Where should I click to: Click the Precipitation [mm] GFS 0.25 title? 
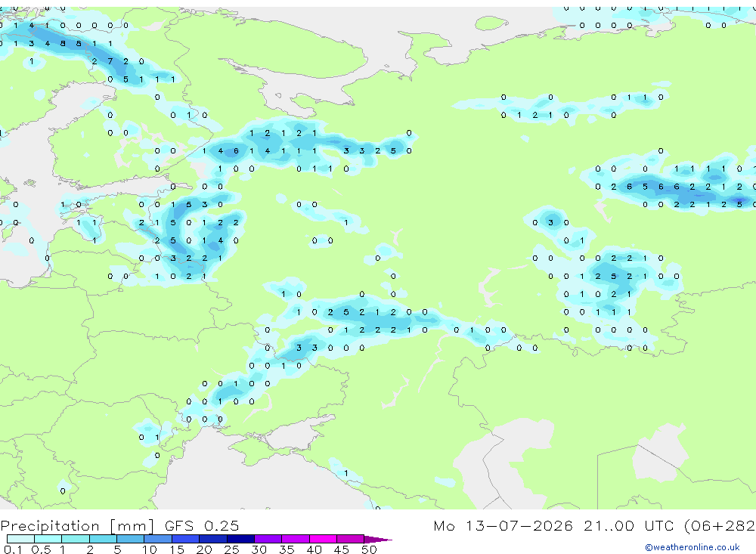click(119, 525)
